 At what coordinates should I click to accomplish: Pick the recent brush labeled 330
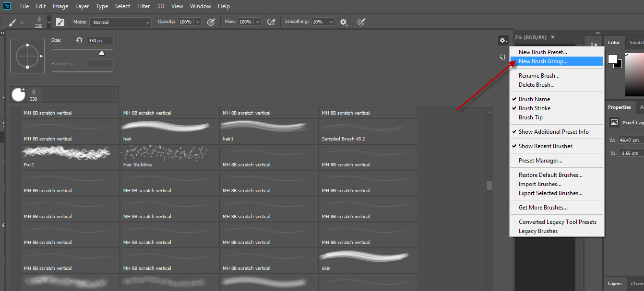(x=34, y=94)
